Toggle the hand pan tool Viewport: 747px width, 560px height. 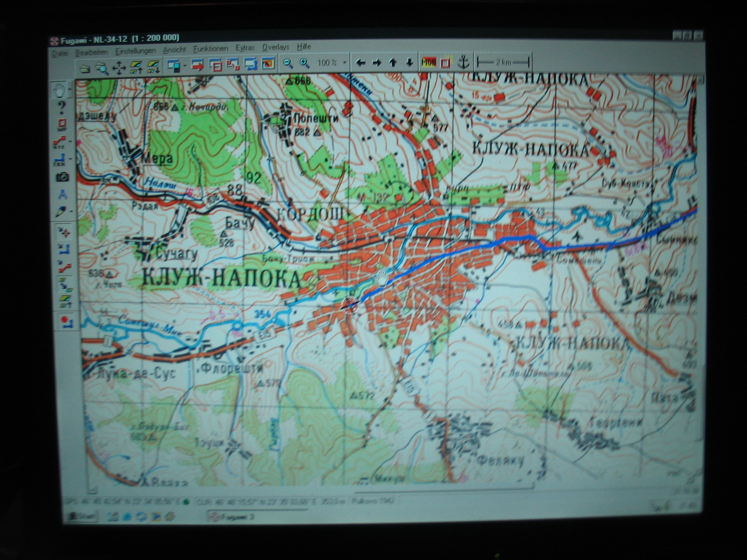pyautogui.click(x=59, y=91)
